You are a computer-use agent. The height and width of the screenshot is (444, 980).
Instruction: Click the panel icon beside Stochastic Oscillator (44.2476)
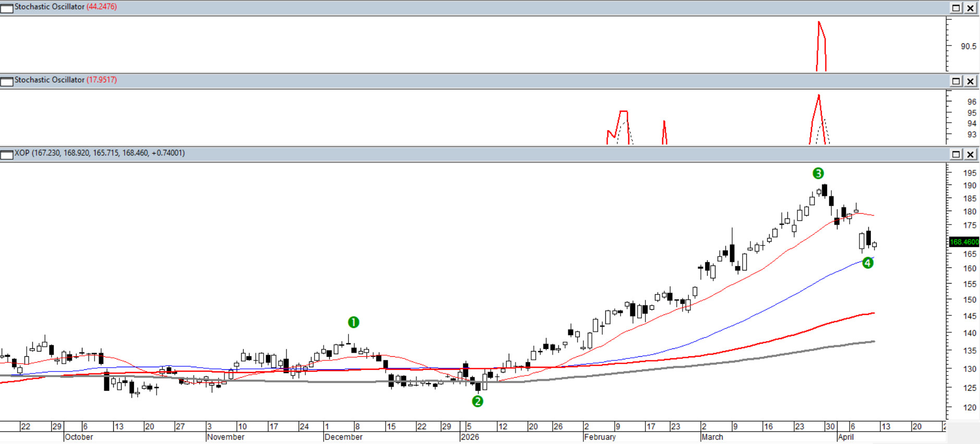tap(7, 8)
